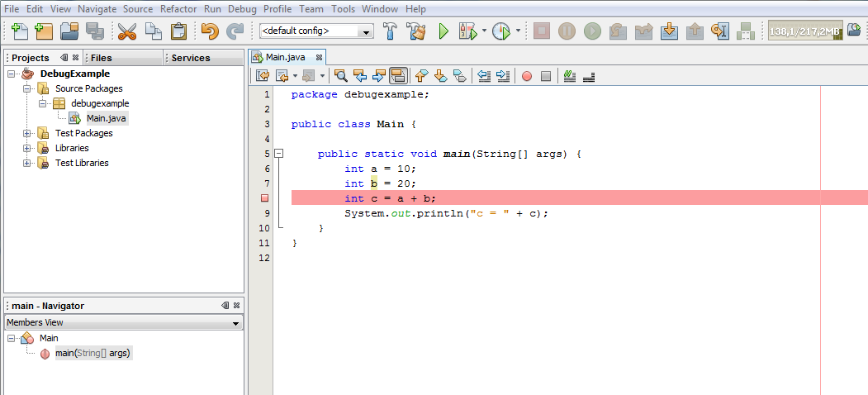This screenshot has height=395, width=868.
Task: Click the Run to Cursor icon
Action: tap(719, 31)
